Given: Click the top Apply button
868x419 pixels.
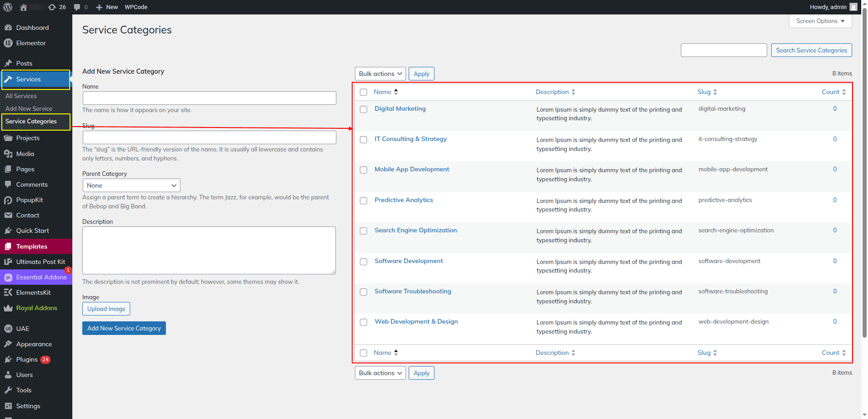Looking at the screenshot, I should click(421, 74).
